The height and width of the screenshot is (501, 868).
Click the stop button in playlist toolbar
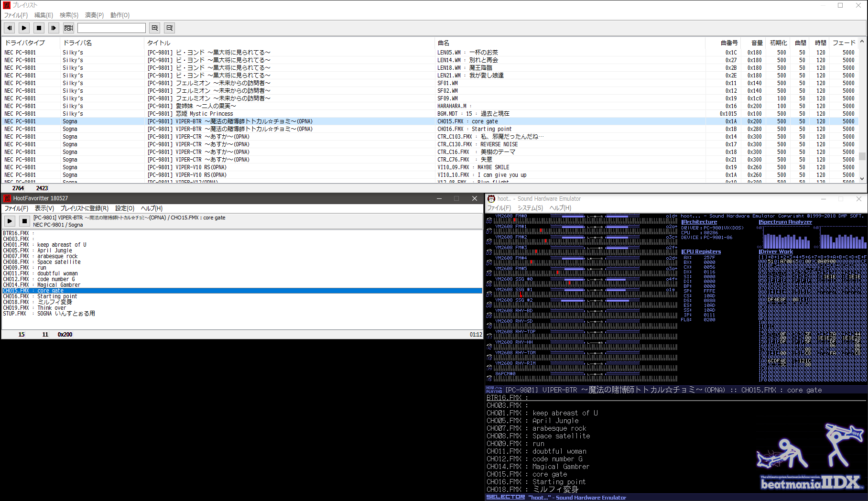tap(39, 28)
